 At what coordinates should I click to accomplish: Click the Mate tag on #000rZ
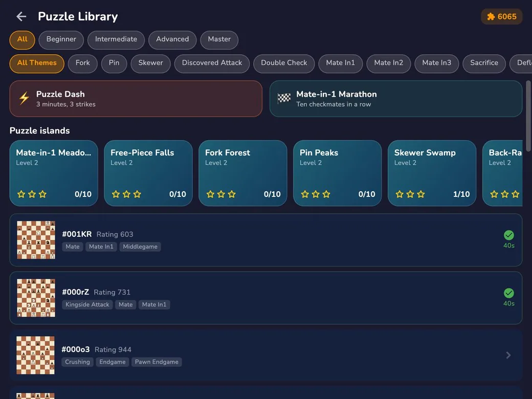tap(125, 305)
